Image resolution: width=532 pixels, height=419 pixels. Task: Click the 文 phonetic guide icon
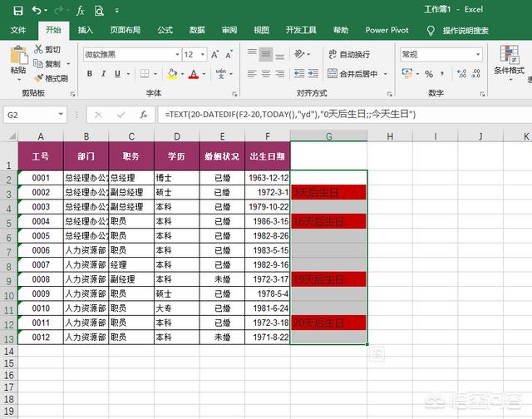(x=221, y=74)
